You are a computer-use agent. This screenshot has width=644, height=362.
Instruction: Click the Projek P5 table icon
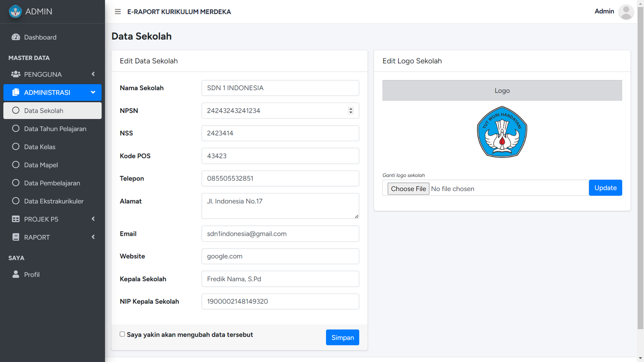click(x=16, y=219)
